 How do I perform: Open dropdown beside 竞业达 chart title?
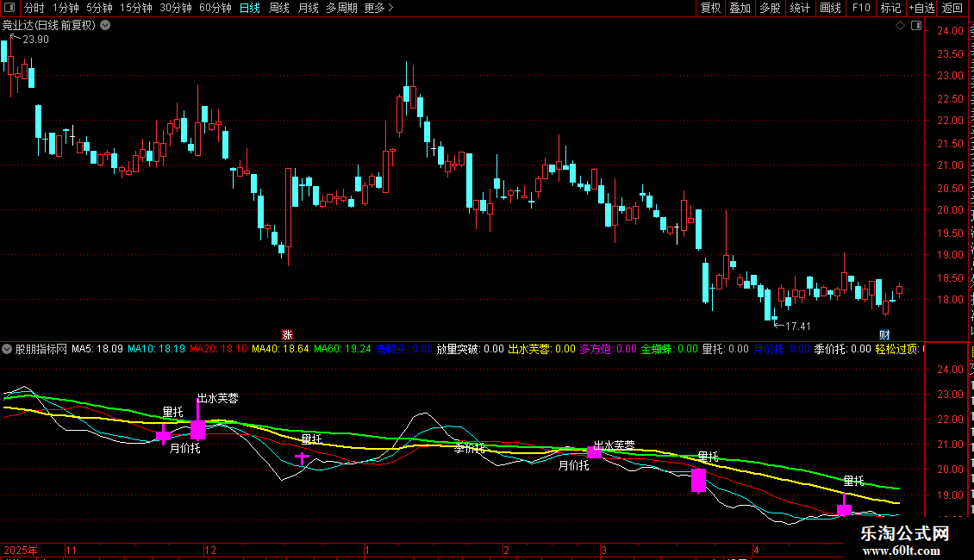106,26
